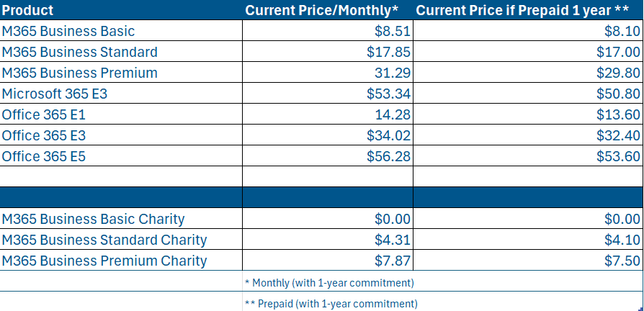Select M365 Business Basic Charity cell
Image resolution: width=644 pixels, height=311 pixels.
click(x=93, y=219)
